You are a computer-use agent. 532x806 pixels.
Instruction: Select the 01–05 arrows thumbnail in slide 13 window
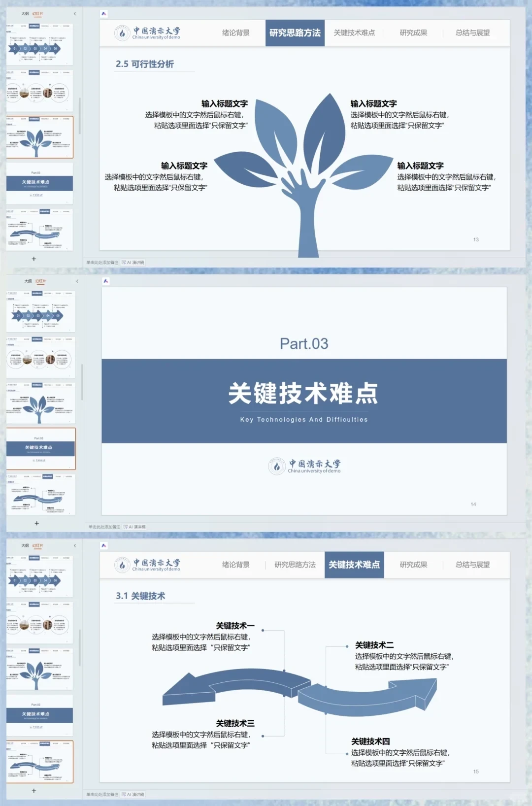pyautogui.click(x=39, y=44)
